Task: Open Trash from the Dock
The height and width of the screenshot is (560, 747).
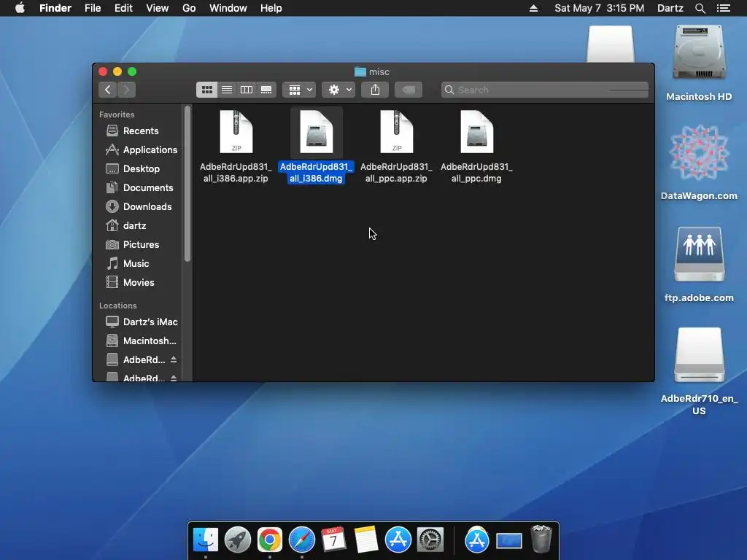Action: 541,539
